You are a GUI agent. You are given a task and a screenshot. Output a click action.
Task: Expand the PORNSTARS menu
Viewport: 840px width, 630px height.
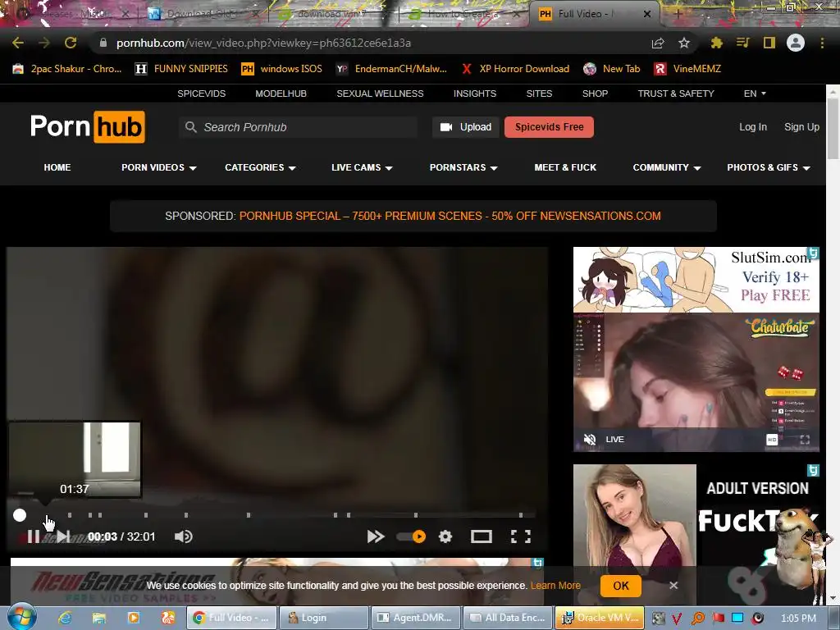(x=463, y=167)
